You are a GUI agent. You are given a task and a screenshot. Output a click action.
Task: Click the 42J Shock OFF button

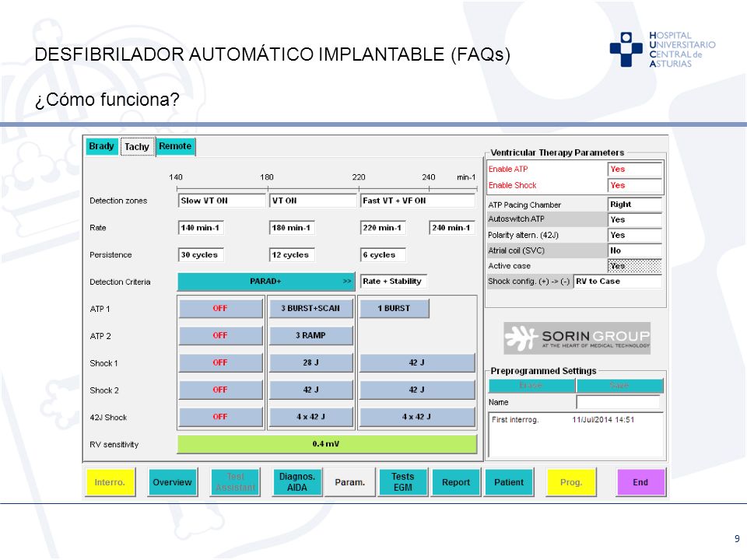tap(220, 417)
